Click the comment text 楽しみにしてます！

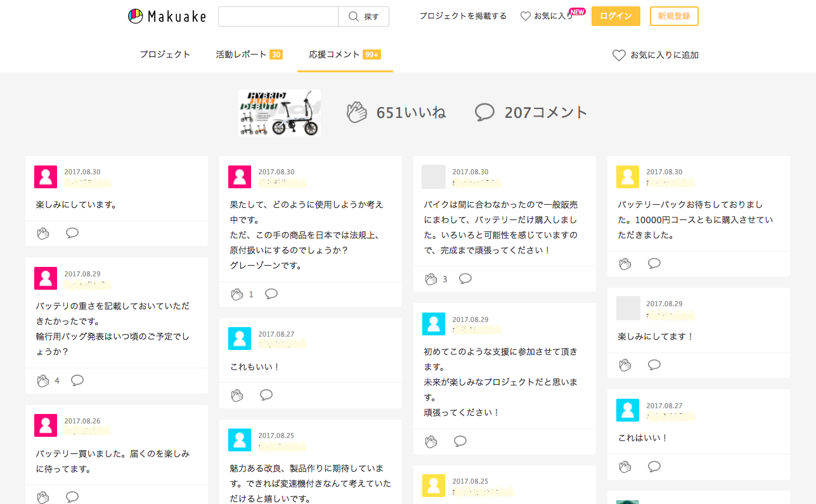pos(656,336)
